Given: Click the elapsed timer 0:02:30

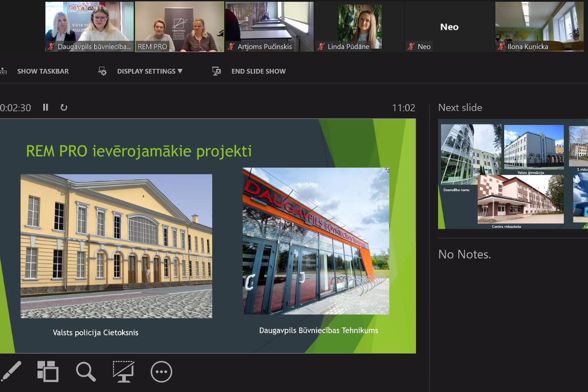Looking at the screenshot, I should tap(15, 108).
